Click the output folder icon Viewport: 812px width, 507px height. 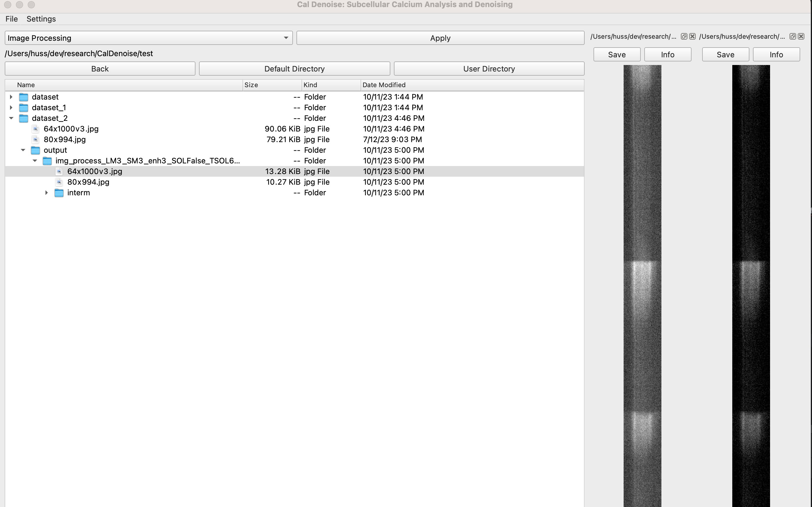35,150
